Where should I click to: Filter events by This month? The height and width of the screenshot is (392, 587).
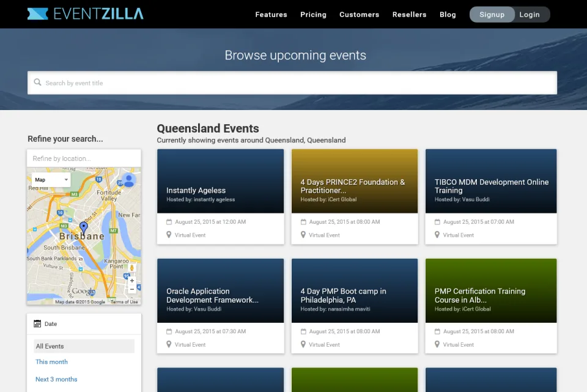[x=51, y=361]
